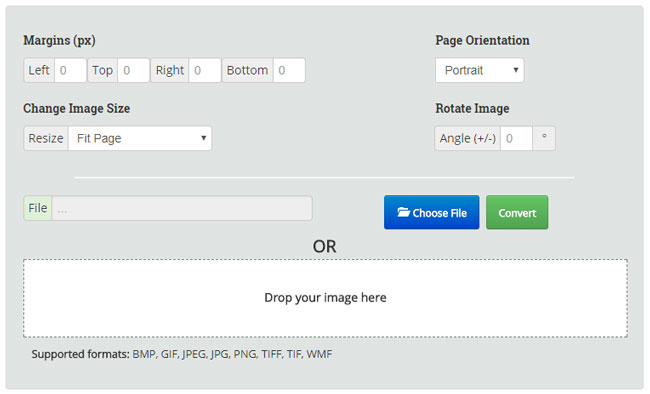Click the Left margin input field
The image size is (650, 394).
70,70
